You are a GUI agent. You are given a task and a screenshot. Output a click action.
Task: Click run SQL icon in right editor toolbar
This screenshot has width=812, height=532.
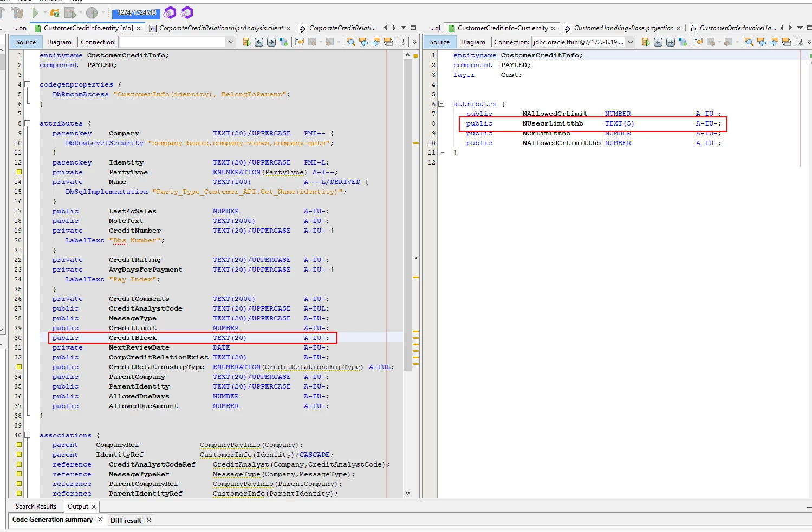coord(646,42)
